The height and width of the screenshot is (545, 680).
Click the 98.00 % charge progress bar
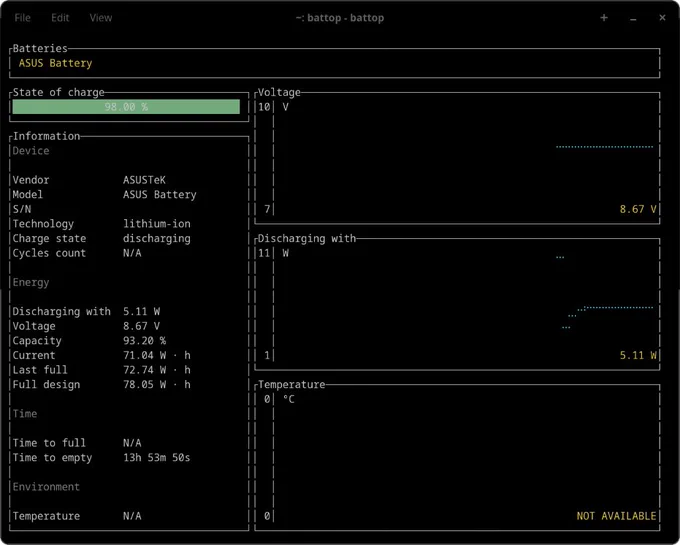(x=126, y=107)
